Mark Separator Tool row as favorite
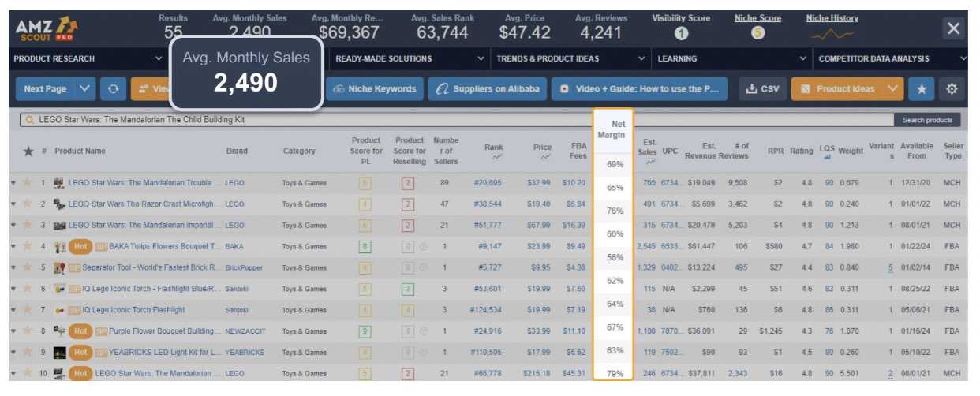 27,267
